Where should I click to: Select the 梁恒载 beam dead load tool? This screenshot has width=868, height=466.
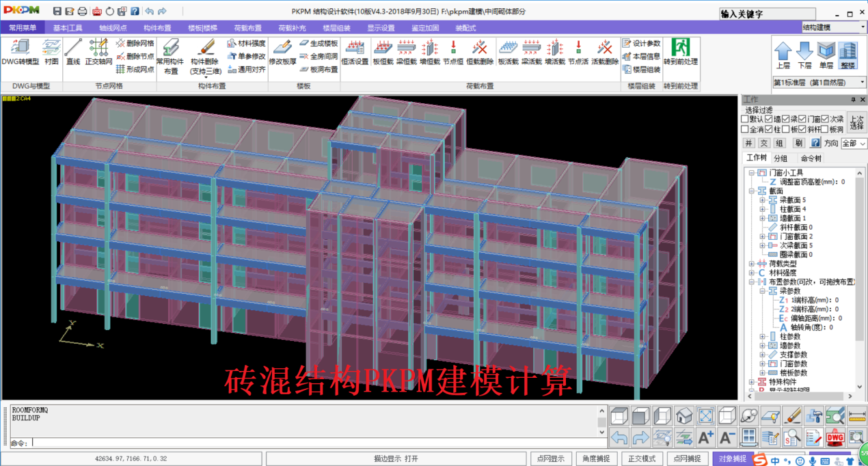[407, 52]
